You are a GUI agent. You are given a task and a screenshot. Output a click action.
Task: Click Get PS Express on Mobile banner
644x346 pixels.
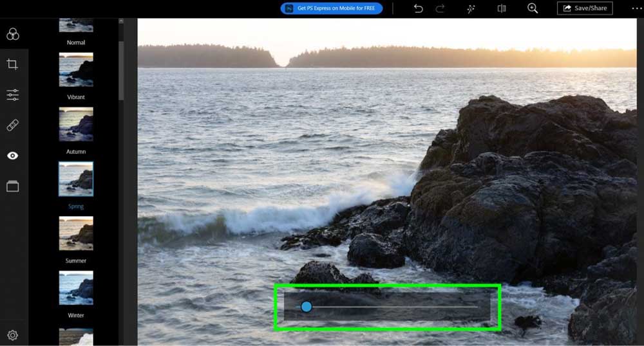click(x=332, y=8)
